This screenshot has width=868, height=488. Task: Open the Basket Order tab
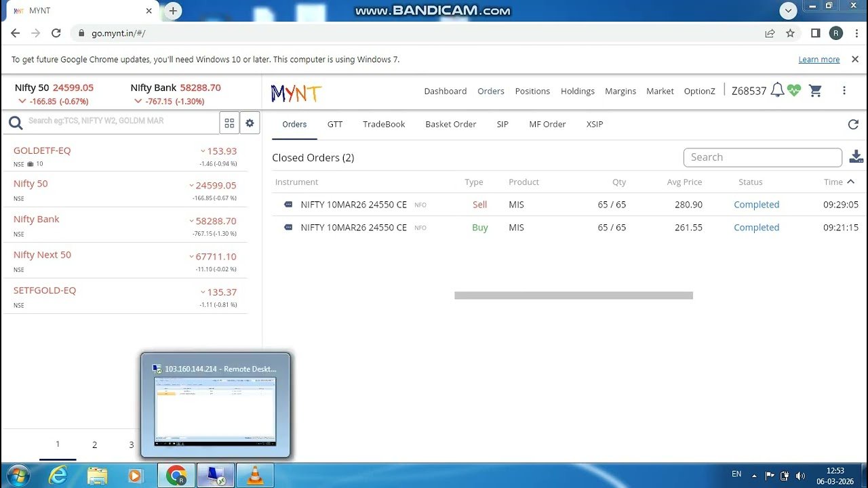click(x=450, y=124)
